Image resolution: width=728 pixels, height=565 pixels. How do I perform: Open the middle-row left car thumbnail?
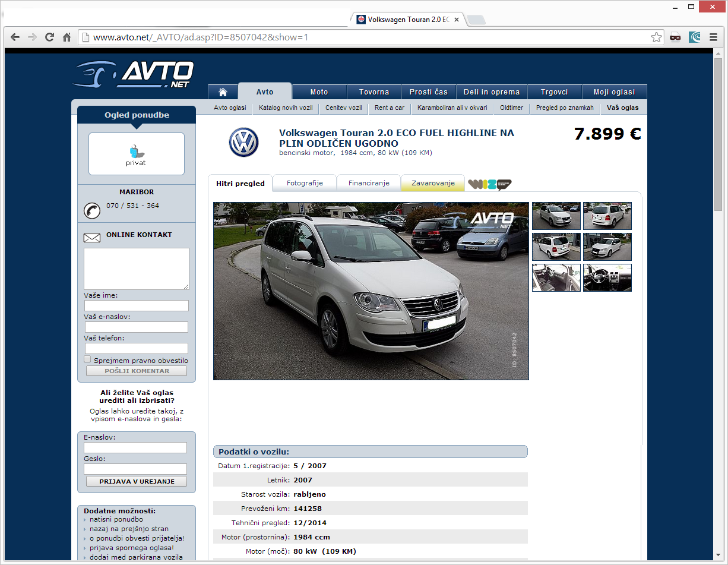556,247
